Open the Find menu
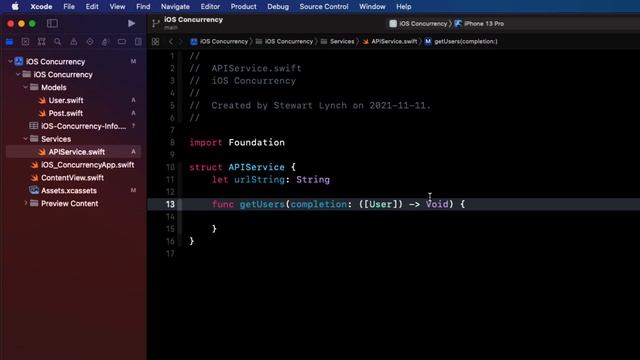640x360 pixels. coord(143,7)
